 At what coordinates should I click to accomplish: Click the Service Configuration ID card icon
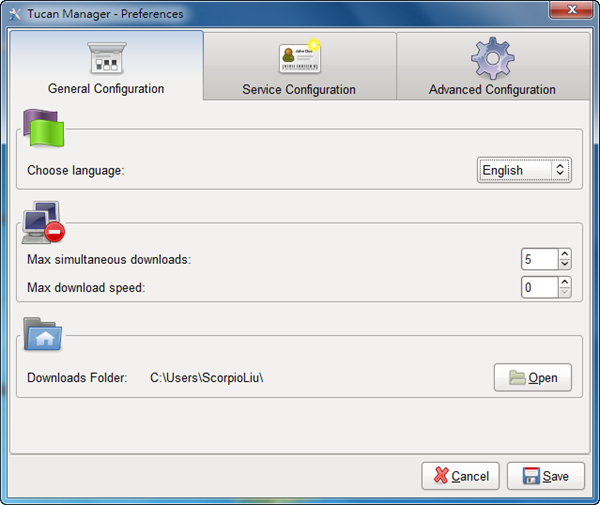click(x=300, y=56)
